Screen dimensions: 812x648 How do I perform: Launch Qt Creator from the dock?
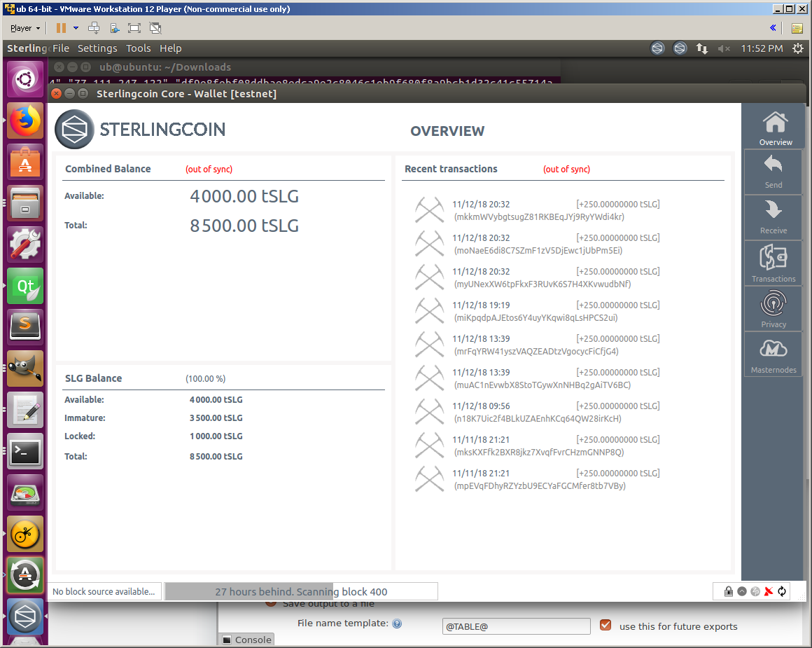tap(25, 286)
